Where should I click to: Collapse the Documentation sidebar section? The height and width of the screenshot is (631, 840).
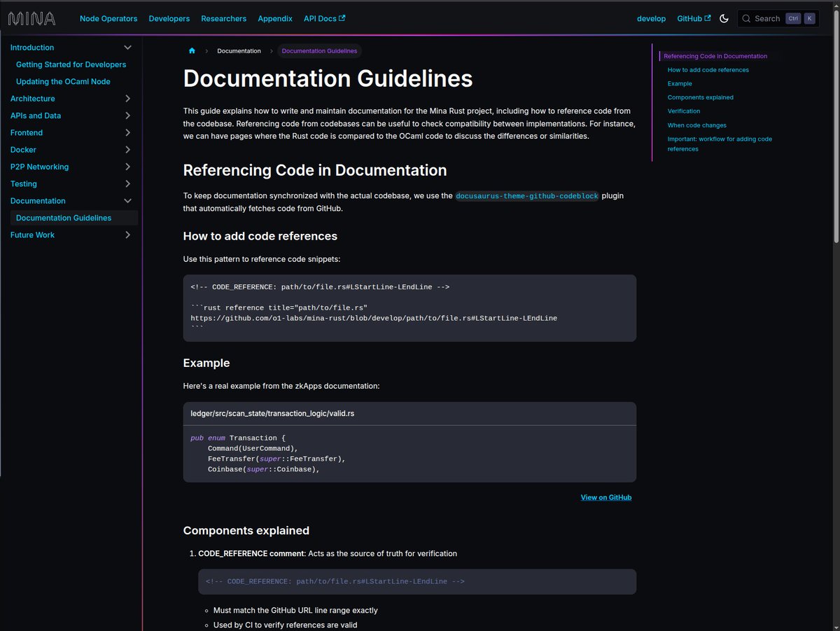128,200
